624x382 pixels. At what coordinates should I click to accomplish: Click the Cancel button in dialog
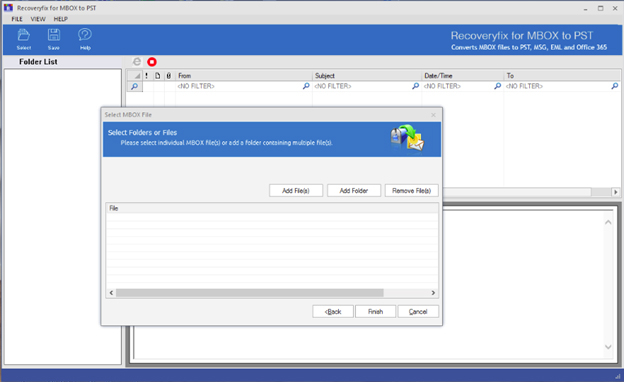coord(418,312)
